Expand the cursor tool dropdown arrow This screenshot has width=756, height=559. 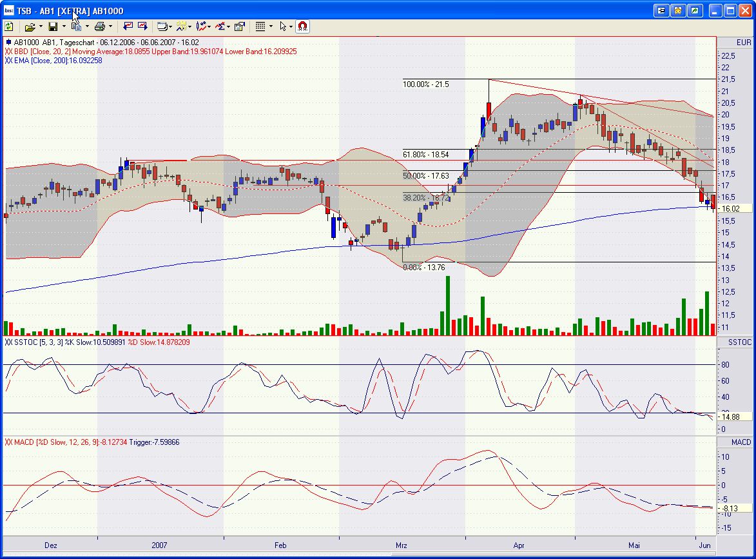[291, 27]
